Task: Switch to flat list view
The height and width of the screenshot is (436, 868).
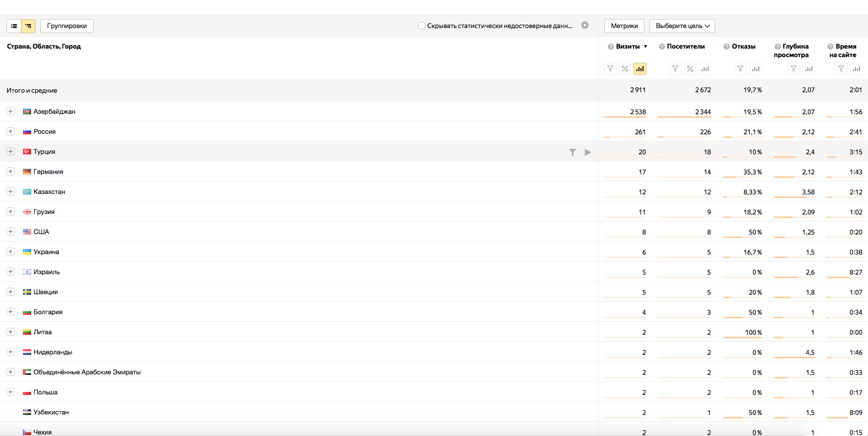Action: 14,26
